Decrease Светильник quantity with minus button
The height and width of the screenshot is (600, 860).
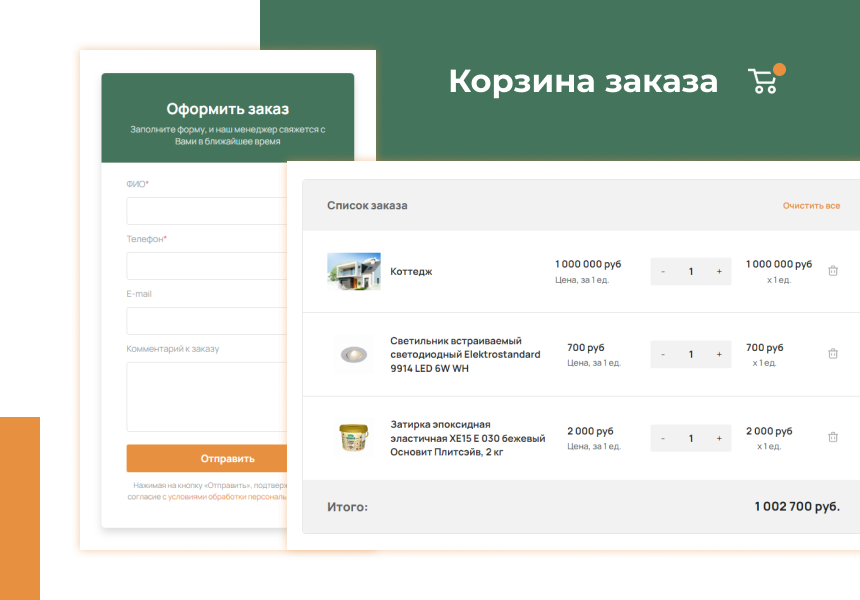[663, 355]
